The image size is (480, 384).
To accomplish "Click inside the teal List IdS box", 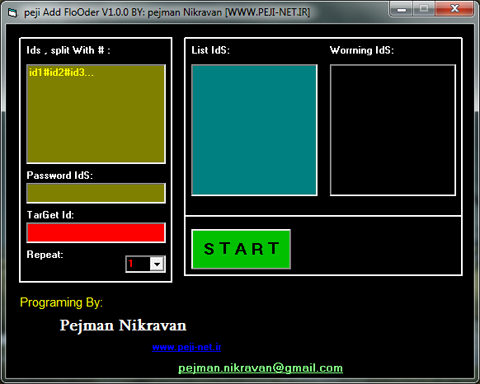I will 254,130.
